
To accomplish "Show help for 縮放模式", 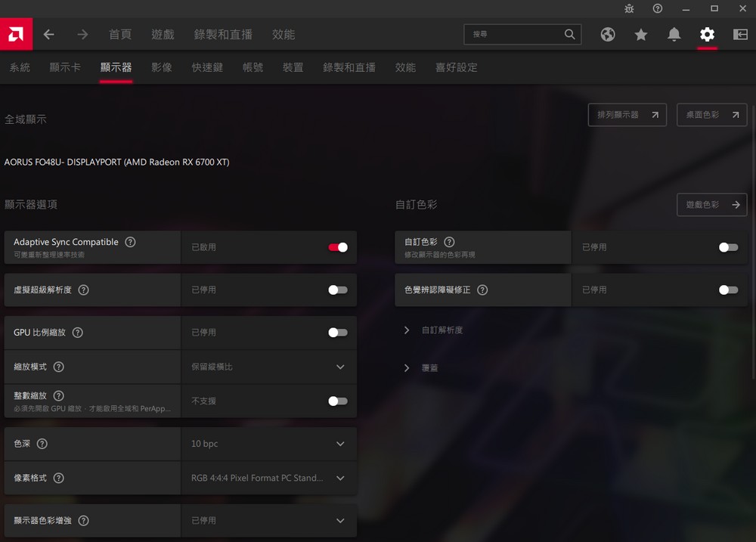I will [59, 367].
